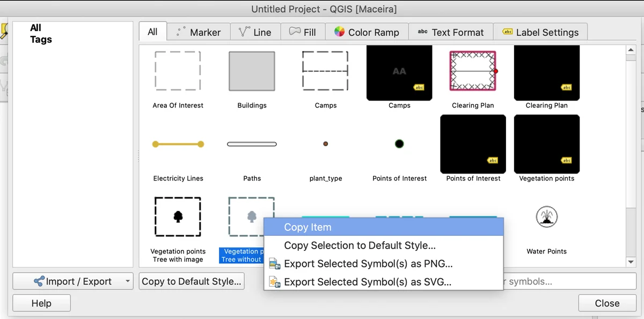Image resolution: width=644 pixels, height=319 pixels.
Task: Click the Copy to Default Style button
Action: coord(191,281)
